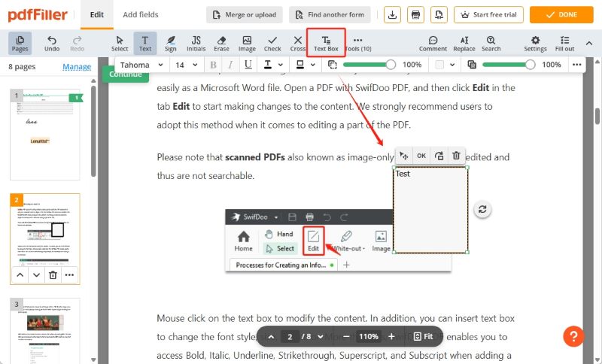
Task: Click the text highlight color button
Action: click(300, 65)
